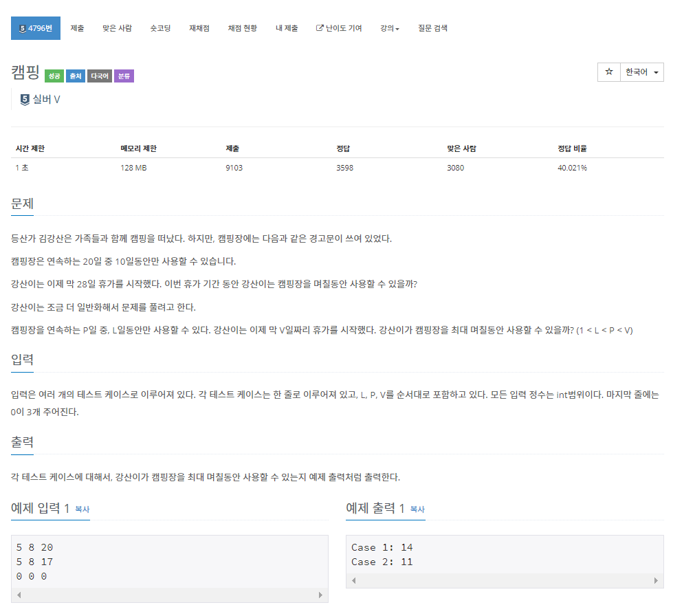
Task: Click the 40.021% accuracy value
Action: (572, 168)
